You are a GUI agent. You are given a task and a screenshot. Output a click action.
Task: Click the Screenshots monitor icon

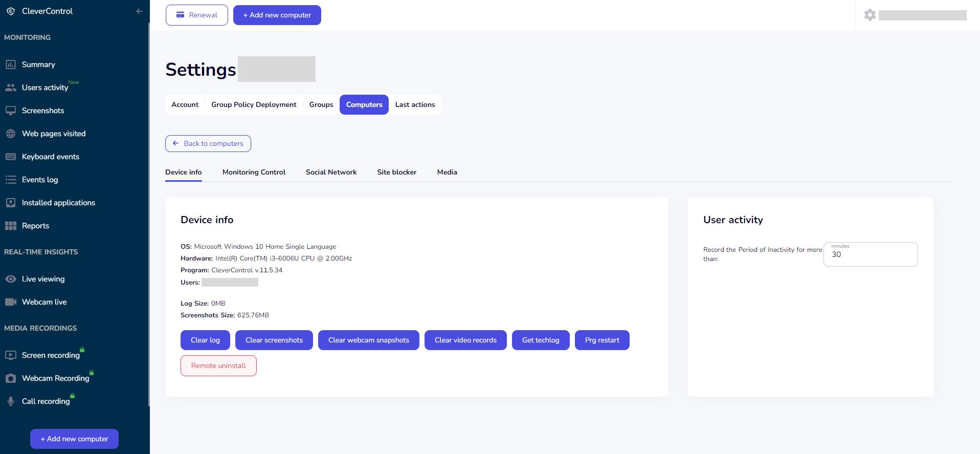(11, 111)
